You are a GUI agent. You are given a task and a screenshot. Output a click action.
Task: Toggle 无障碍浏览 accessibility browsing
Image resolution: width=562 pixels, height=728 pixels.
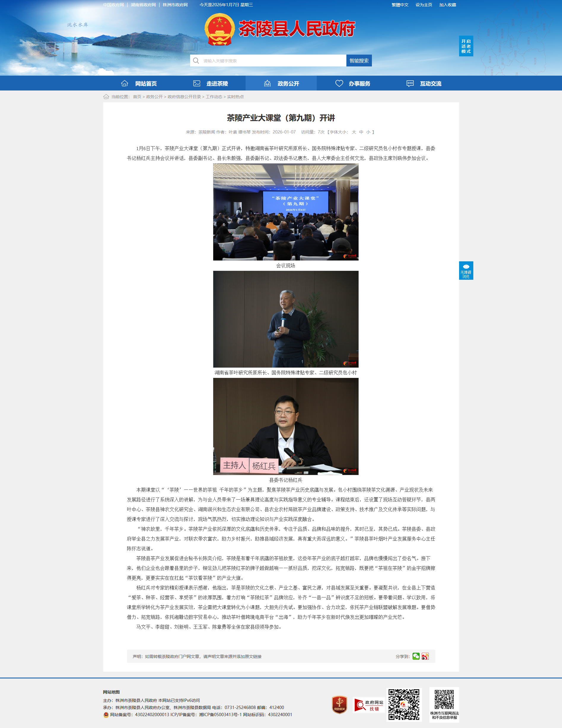[x=466, y=270]
